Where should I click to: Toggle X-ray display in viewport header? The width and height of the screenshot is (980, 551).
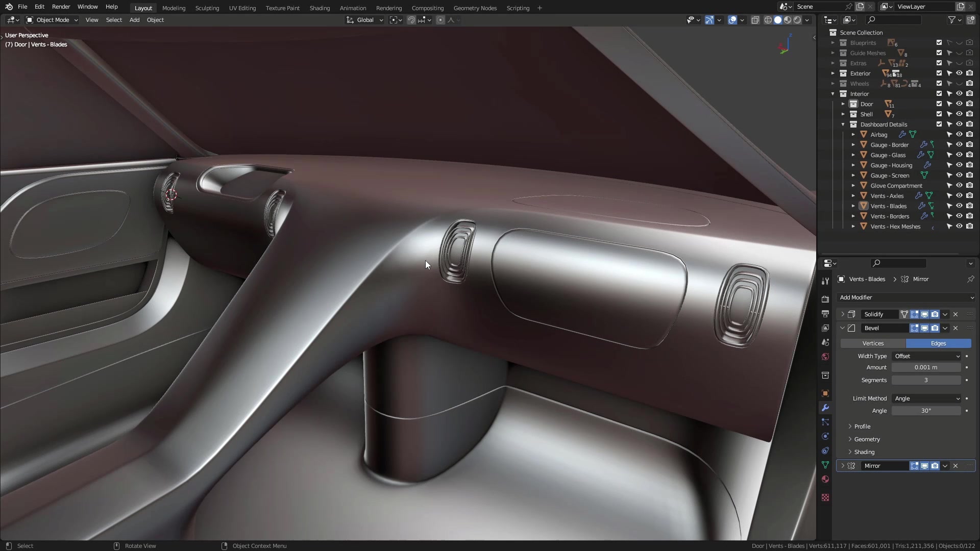pyautogui.click(x=755, y=20)
